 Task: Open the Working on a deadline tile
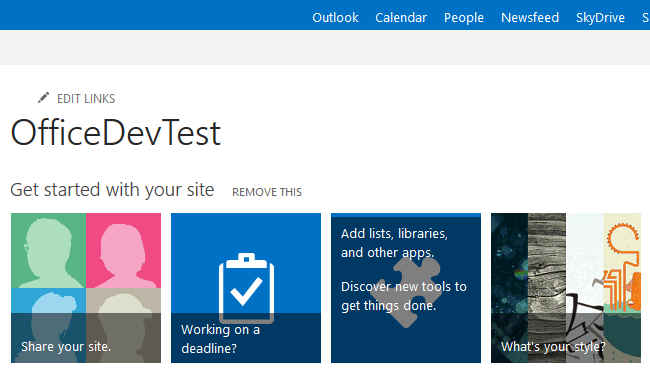(x=246, y=288)
